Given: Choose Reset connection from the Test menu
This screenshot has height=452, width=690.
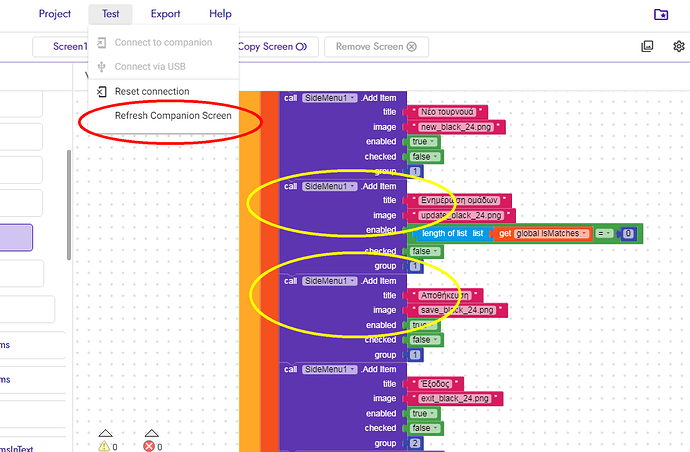Looking at the screenshot, I should click(x=163, y=92).
